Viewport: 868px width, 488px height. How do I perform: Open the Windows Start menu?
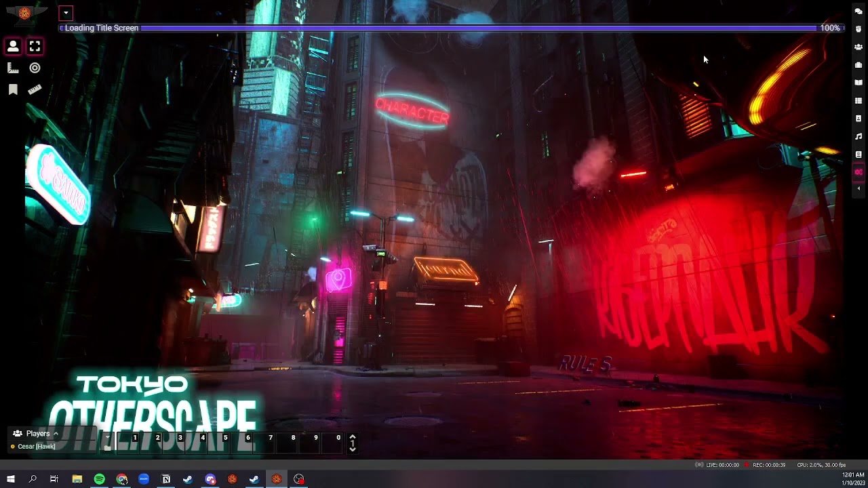click(x=10, y=479)
